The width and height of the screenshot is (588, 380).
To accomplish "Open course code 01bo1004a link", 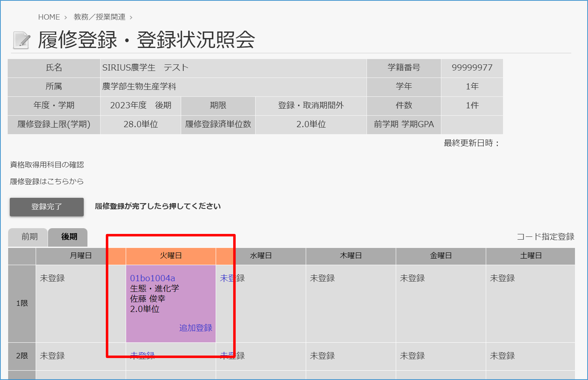I will (152, 278).
